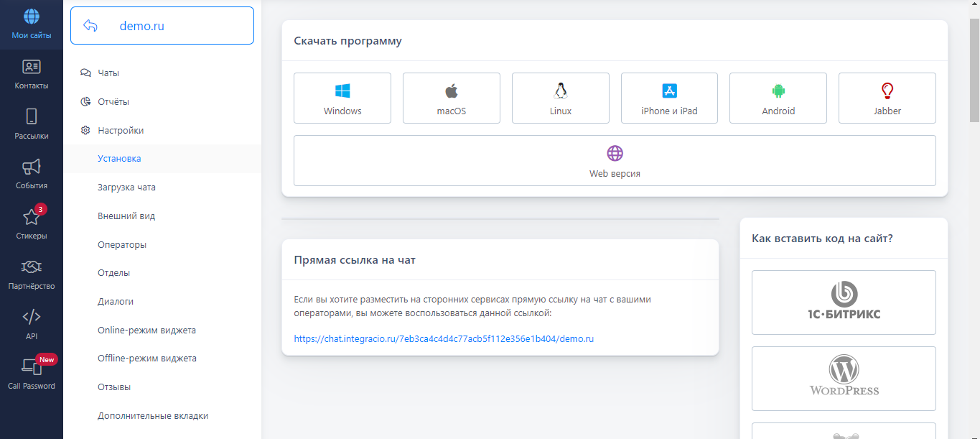Screen dimensions: 980x439
Task: Select Внешний вид settings subitem
Action: [126, 216]
